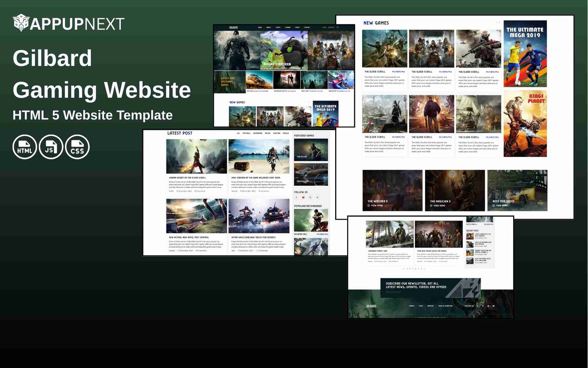This screenshot has height=368, width=588.
Task: Click the CSS file icon
Action: pos(77,146)
